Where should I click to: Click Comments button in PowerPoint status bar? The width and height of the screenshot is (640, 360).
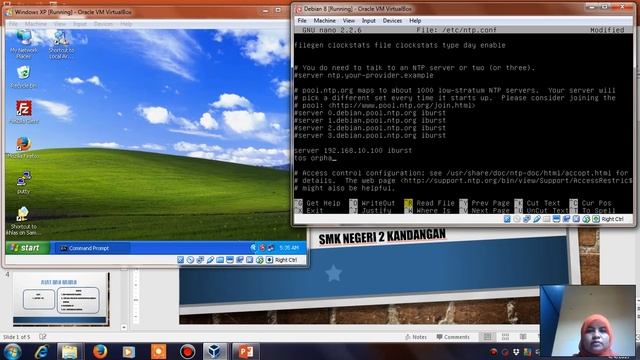point(453,337)
